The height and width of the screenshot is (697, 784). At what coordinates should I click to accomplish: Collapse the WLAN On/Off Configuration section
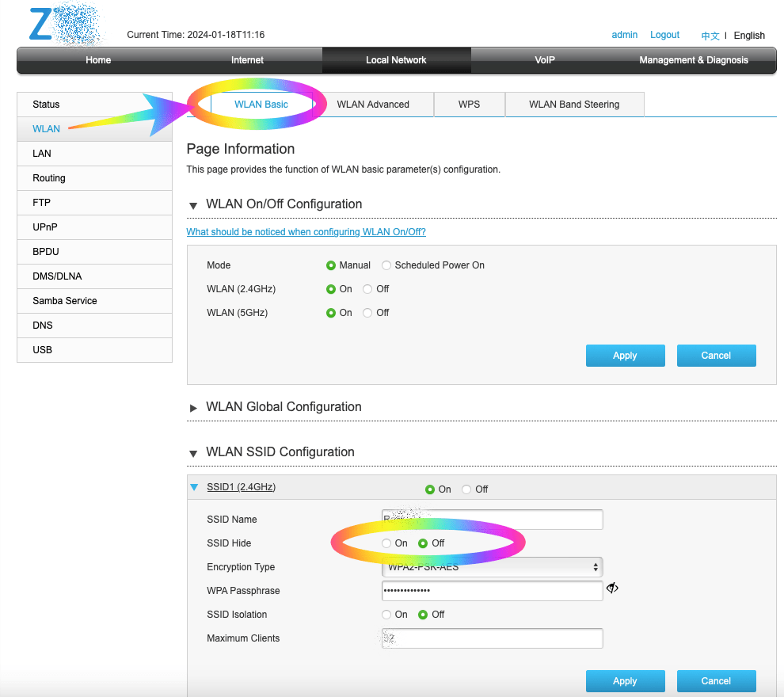193,204
